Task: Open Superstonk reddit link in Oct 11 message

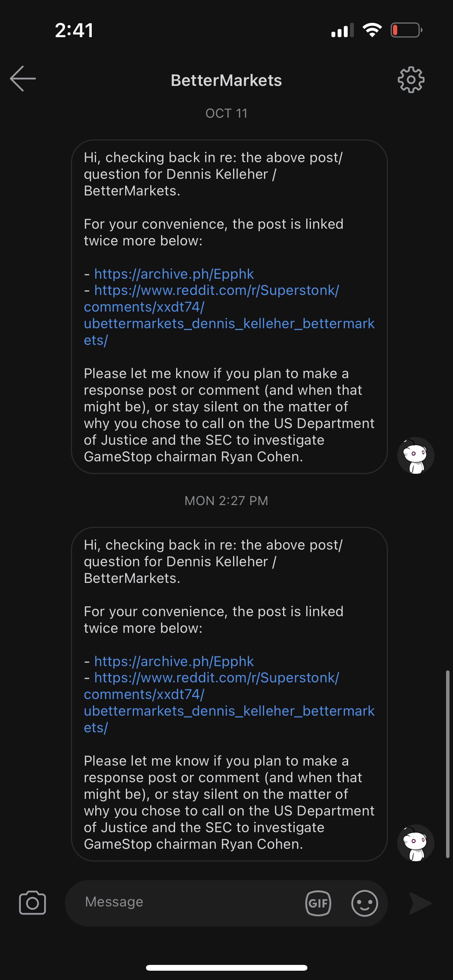Action: [x=217, y=307]
